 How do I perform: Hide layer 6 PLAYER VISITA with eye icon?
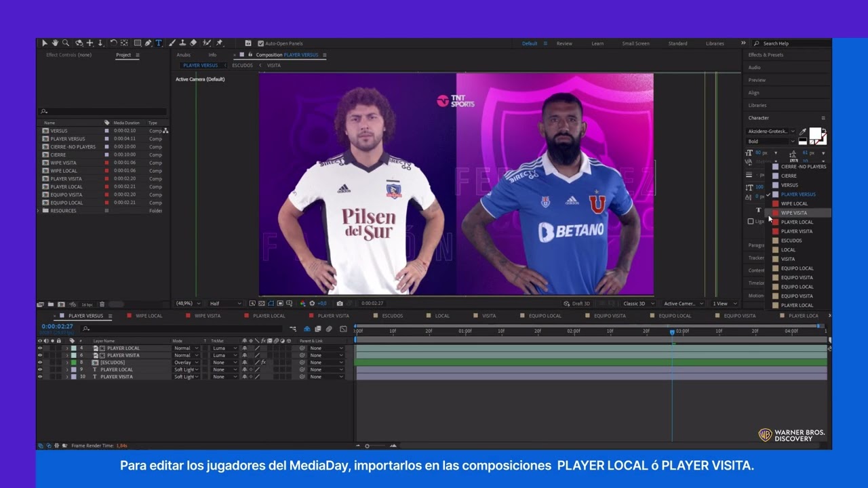tap(40, 355)
